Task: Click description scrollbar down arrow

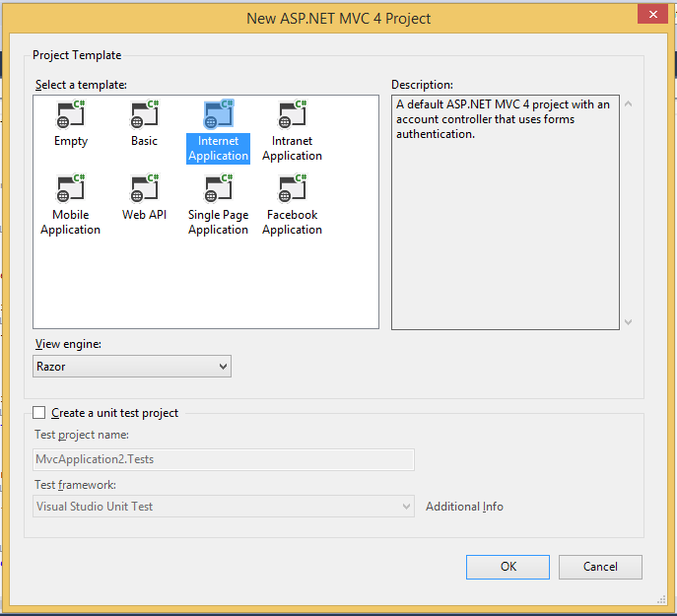Action: tap(629, 322)
